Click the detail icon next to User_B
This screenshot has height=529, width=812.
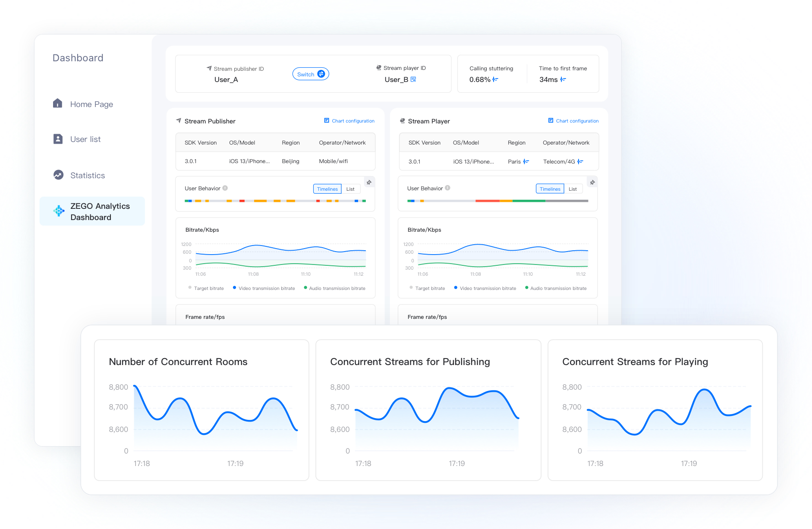tap(413, 79)
